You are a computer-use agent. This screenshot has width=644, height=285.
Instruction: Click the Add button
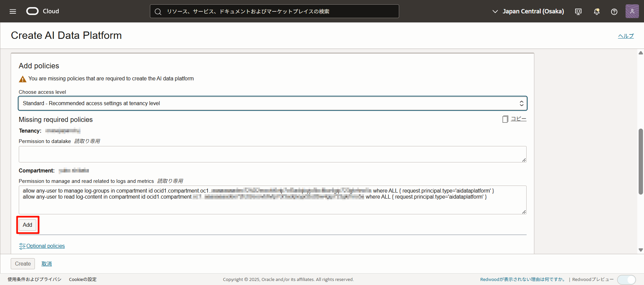28,225
